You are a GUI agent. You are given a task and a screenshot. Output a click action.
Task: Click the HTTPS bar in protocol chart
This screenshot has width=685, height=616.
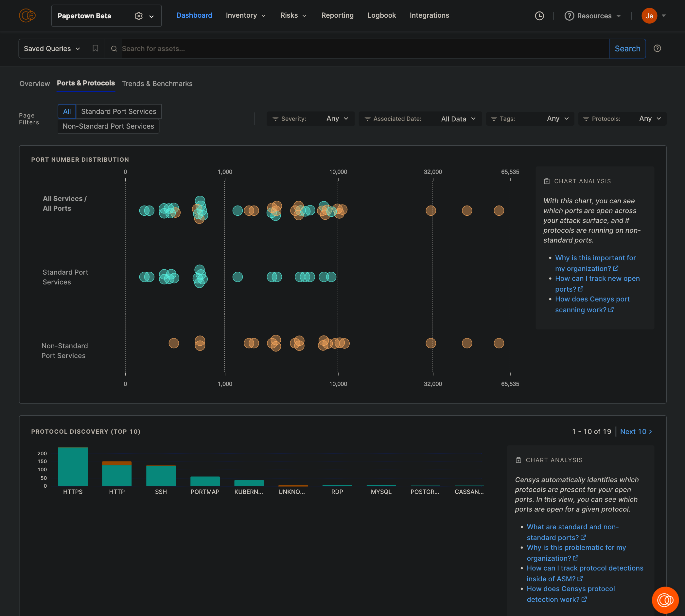[73, 466]
